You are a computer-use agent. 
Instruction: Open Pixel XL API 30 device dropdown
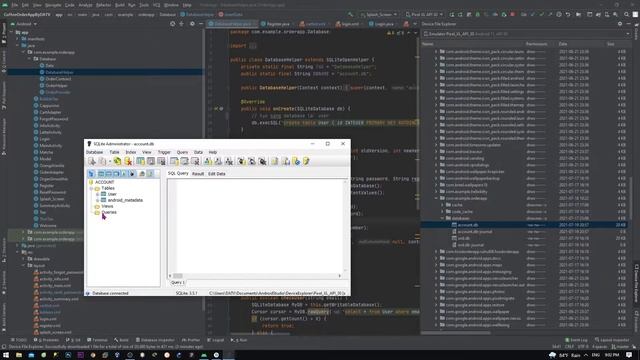coord(424,15)
